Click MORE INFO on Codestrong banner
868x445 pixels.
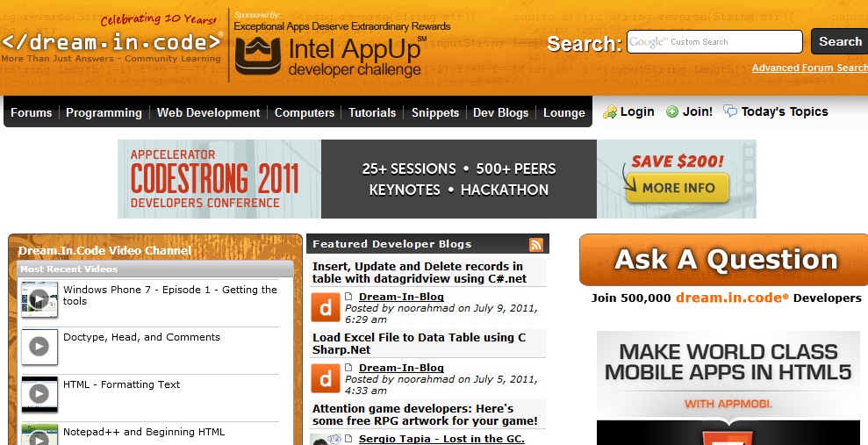pyautogui.click(x=678, y=188)
